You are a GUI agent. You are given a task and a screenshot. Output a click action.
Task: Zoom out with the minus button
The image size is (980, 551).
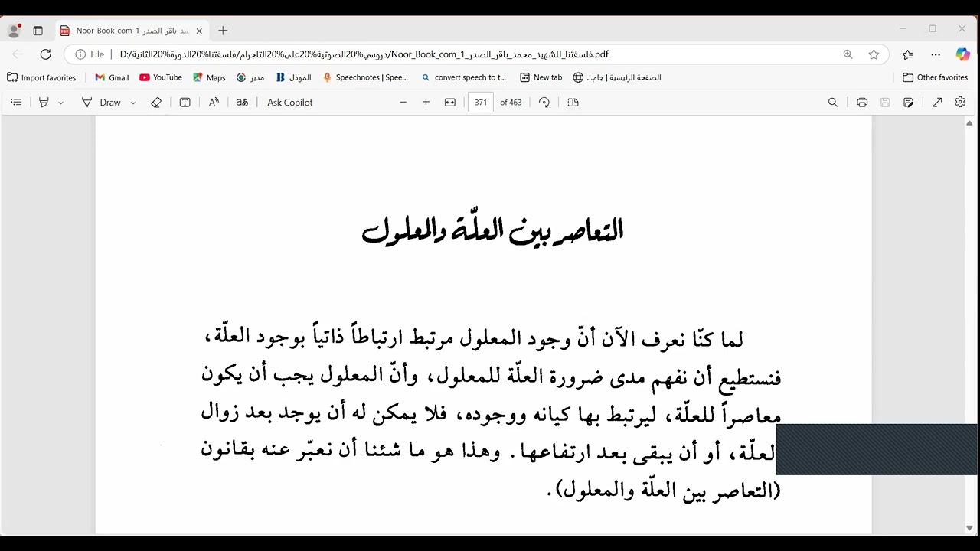(x=403, y=103)
